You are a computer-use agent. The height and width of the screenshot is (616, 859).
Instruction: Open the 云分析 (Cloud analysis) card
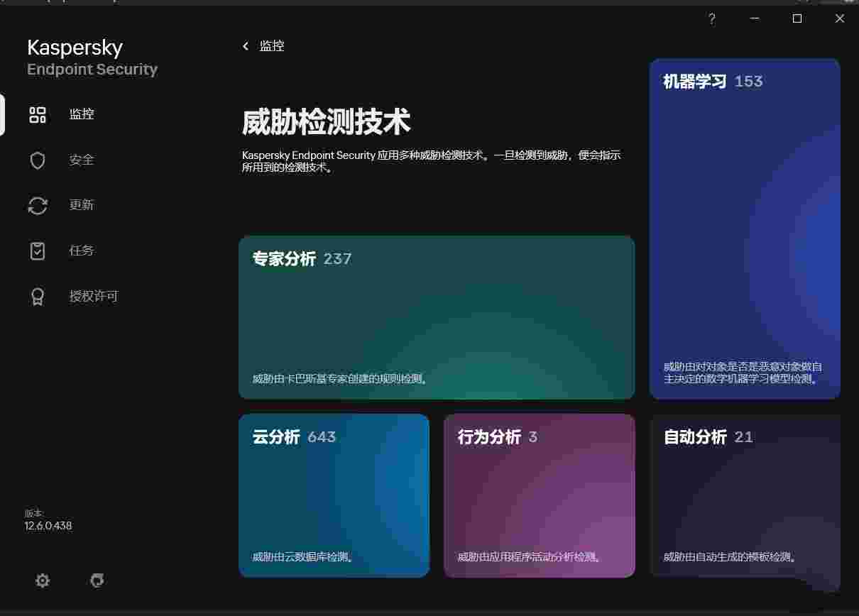tap(334, 495)
